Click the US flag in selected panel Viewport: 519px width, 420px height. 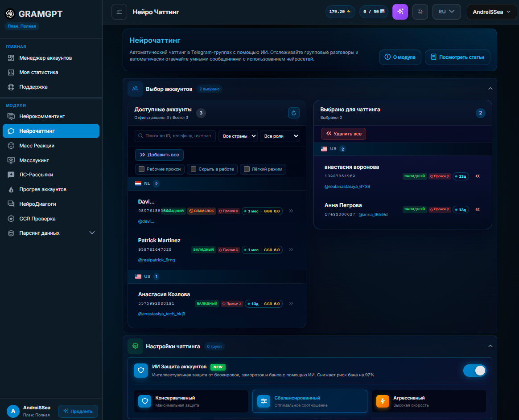(x=324, y=149)
